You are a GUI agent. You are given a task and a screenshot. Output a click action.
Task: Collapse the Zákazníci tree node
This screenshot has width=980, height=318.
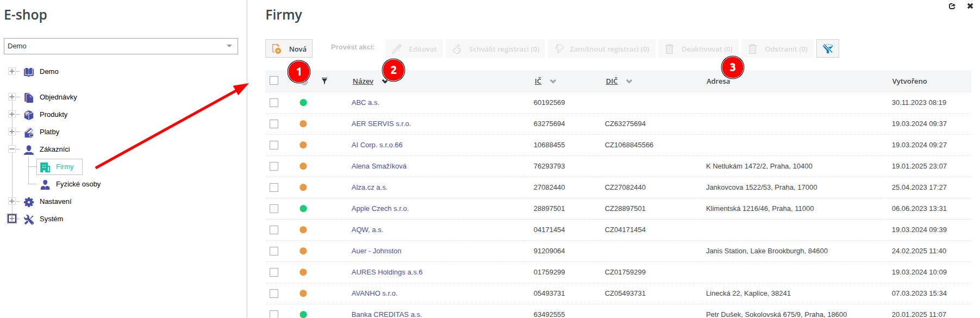coord(11,149)
